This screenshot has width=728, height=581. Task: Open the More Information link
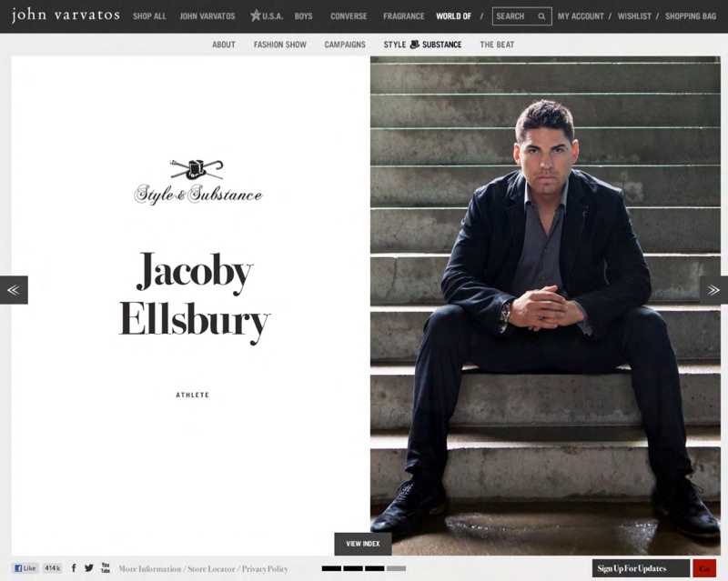click(x=149, y=568)
